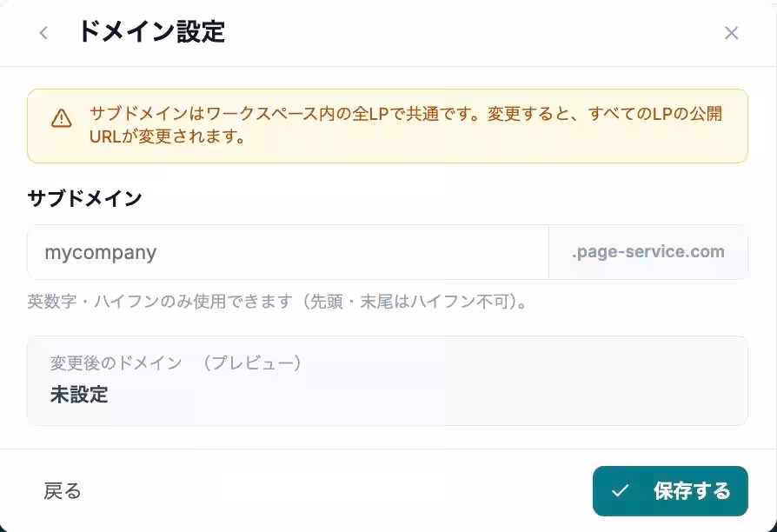This screenshot has width=777, height=532.
Task: Select the 未設定 preview value
Action: click(x=79, y=394)
